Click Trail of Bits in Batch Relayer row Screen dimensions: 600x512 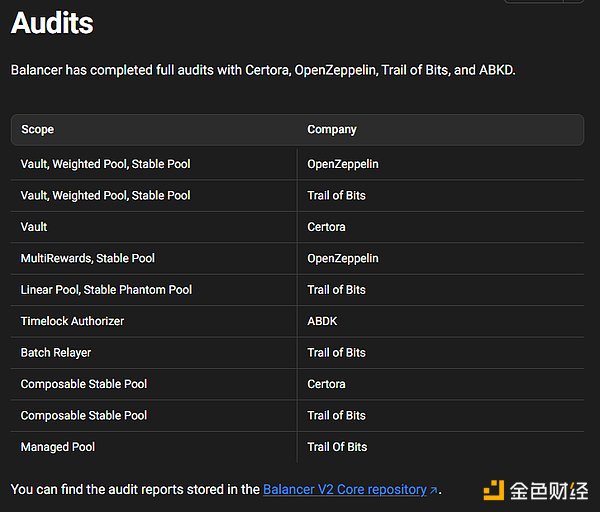click(x=336, y=352)
